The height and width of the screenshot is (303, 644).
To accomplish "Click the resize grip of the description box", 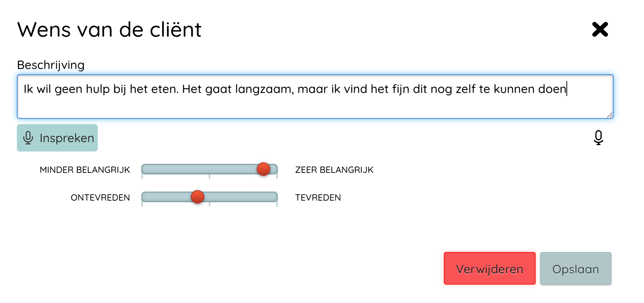I will [610, 115].
